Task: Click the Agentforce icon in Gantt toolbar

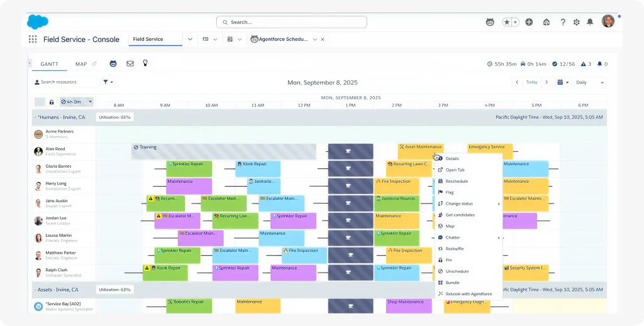Action: (113, 63)
